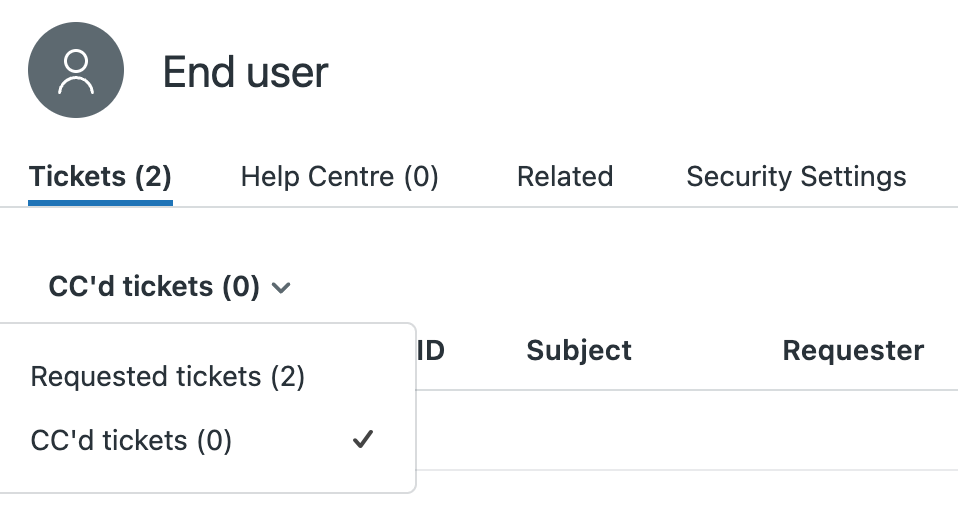The width and height of the screenshot is (958, 508).
Task: Click the person silhouette in the grey circle
Action: [x=76, y=71]
